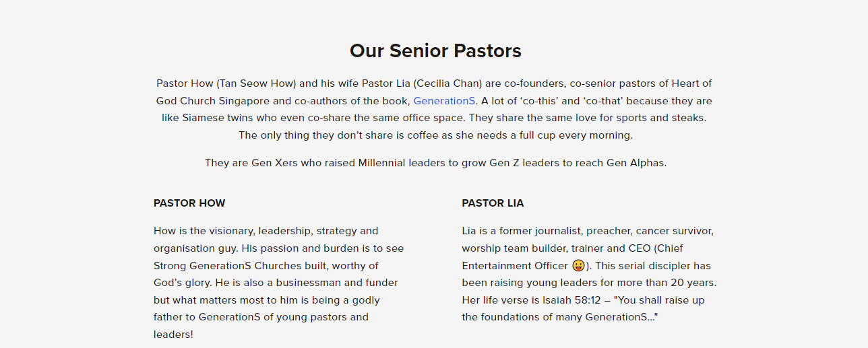
Task: Click the name Tan Seow How
Action: [x=256, y=83]
